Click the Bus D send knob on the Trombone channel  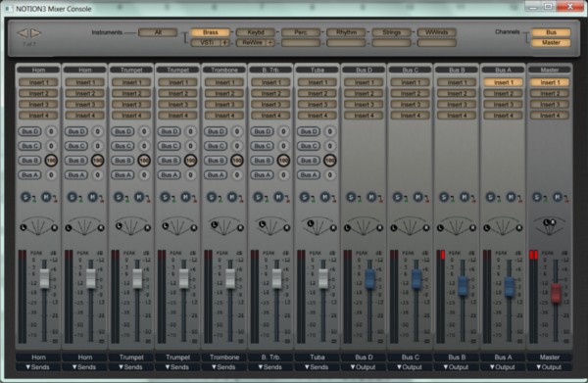[237, 131]
